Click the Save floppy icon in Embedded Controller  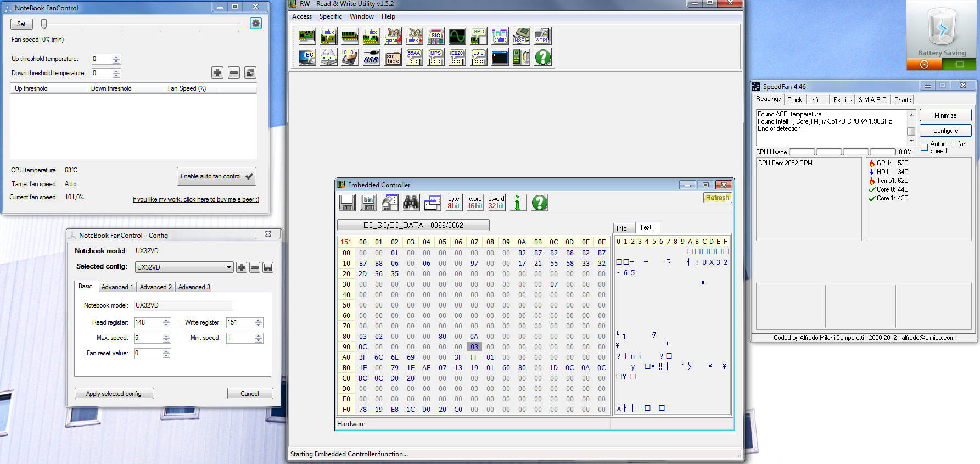coord(347,203)
